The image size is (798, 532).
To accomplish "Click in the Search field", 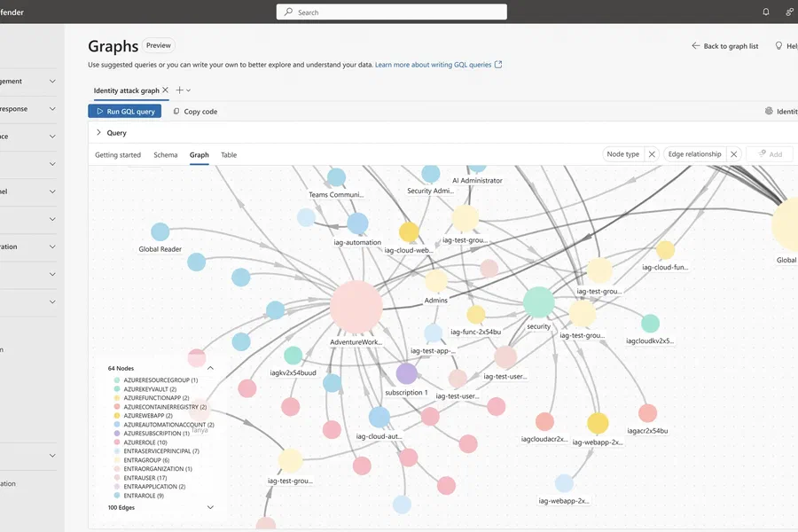I will coord(391,12).
